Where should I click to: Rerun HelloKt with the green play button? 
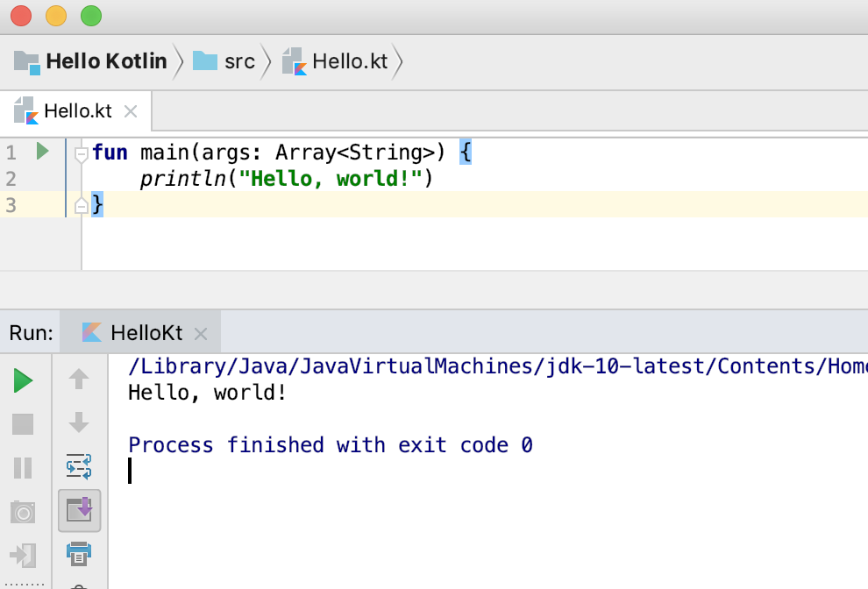pos(24,380)
